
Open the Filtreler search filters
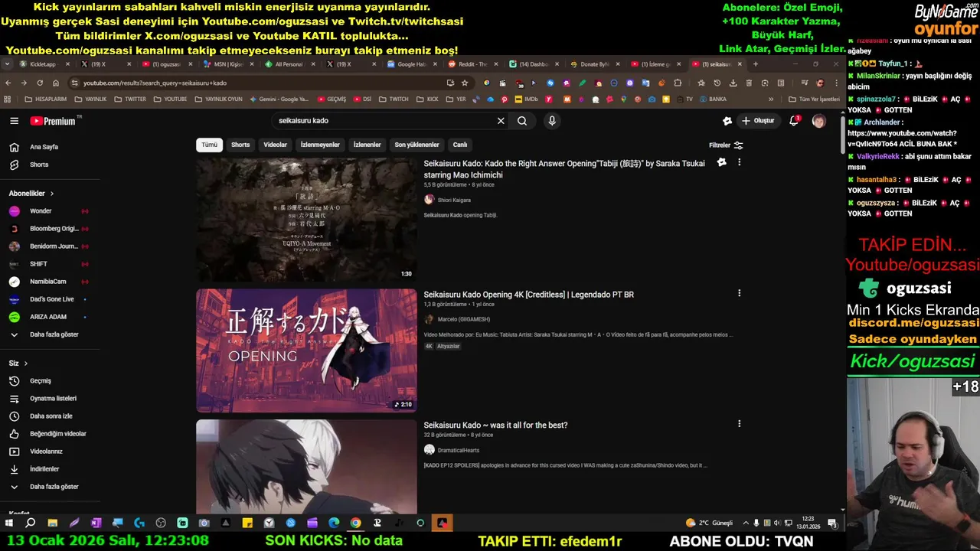click(726, 145)
